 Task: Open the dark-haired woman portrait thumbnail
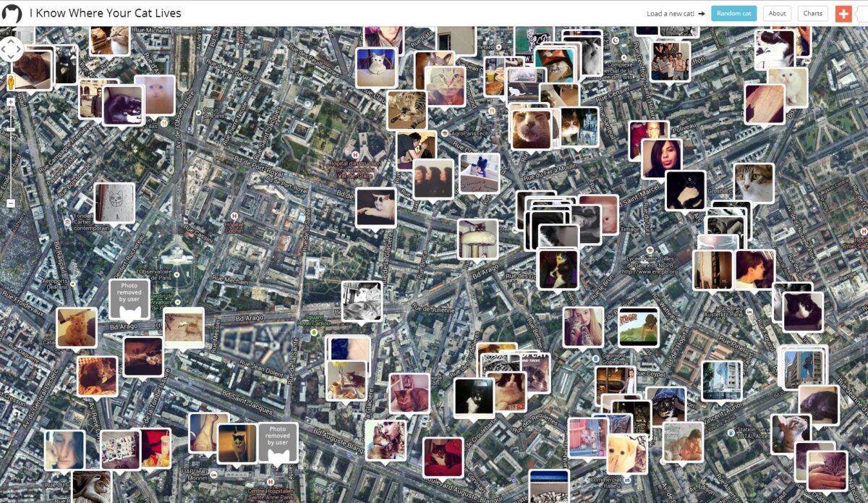(x=662, y=158)
